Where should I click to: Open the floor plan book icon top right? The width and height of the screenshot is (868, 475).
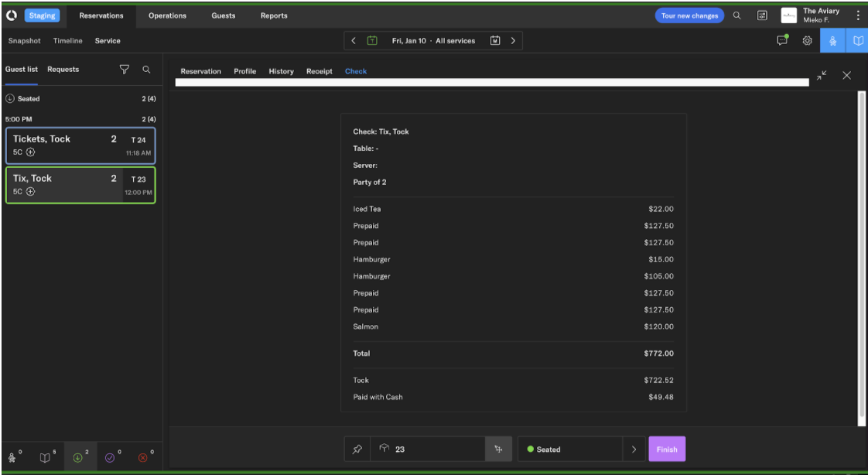[x=857, y=40]
